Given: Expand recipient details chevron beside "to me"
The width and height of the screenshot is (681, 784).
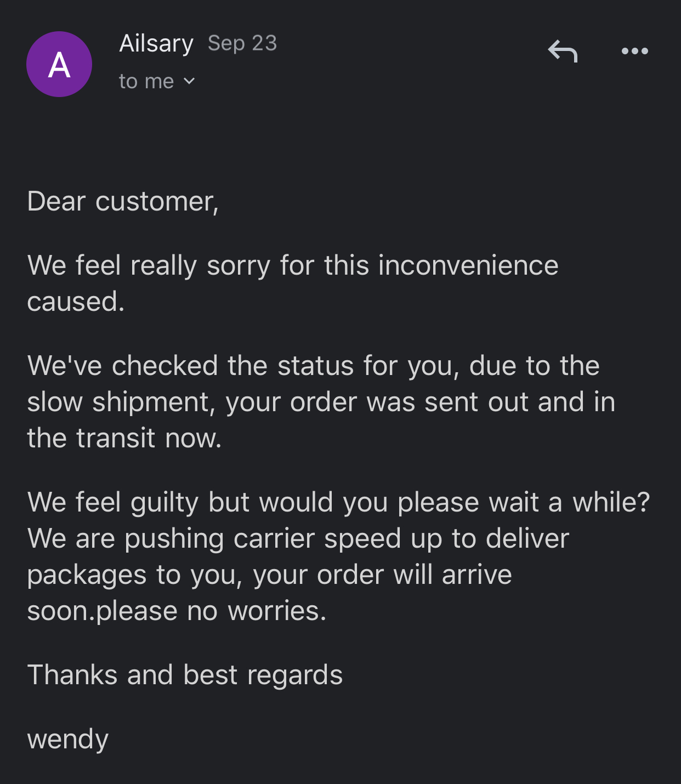Looking at the screenshot, I should tap(189, 81).
